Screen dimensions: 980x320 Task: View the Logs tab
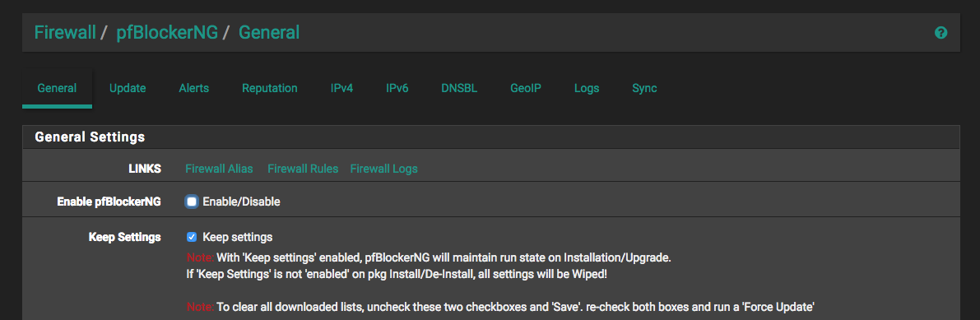[587, 88]
